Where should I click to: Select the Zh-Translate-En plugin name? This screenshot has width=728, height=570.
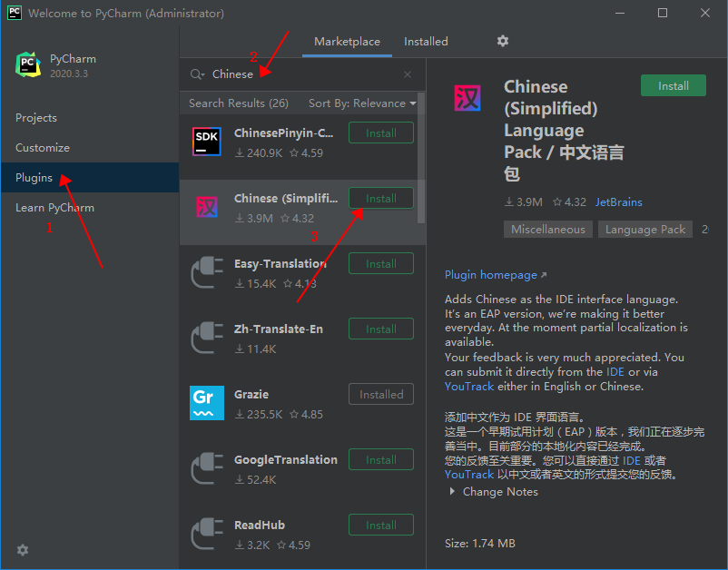point(278,329)
